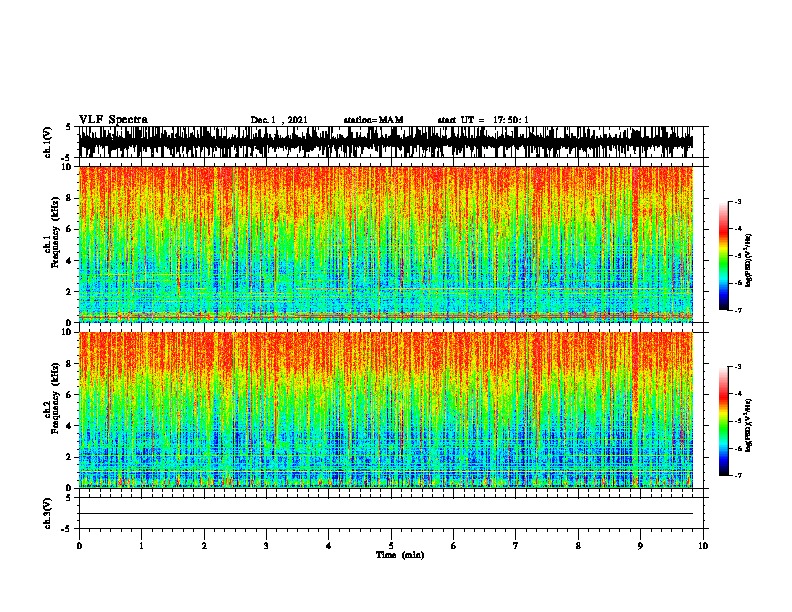This screenshot has height=612, width=792.
Task: Select time axis tick label "6"
Action: point(454,546)
